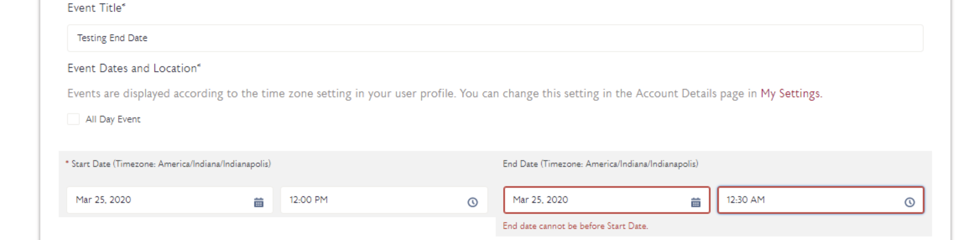Open the end time clock picker icon
980x240 pixels.
pyautogui.click(x=909, y=202)
